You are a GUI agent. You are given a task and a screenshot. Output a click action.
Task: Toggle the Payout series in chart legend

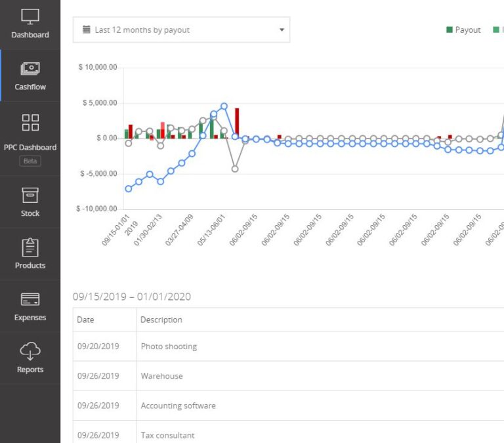(x=463, y=30)
